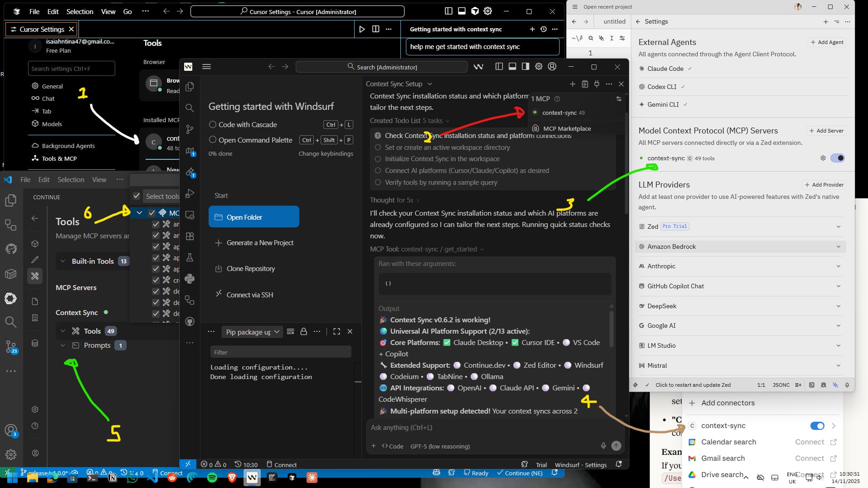868x488 pixels.
Task: Open VS Code View menu
Action: click(99, 180)
